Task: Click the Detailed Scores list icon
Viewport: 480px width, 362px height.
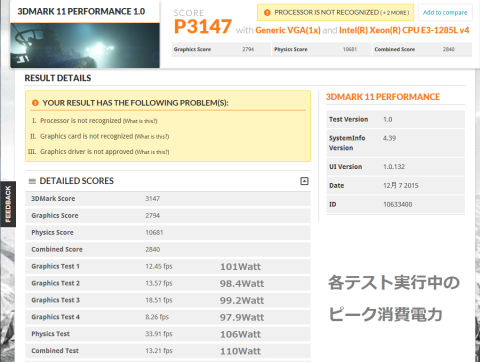Action: (32, 181)
